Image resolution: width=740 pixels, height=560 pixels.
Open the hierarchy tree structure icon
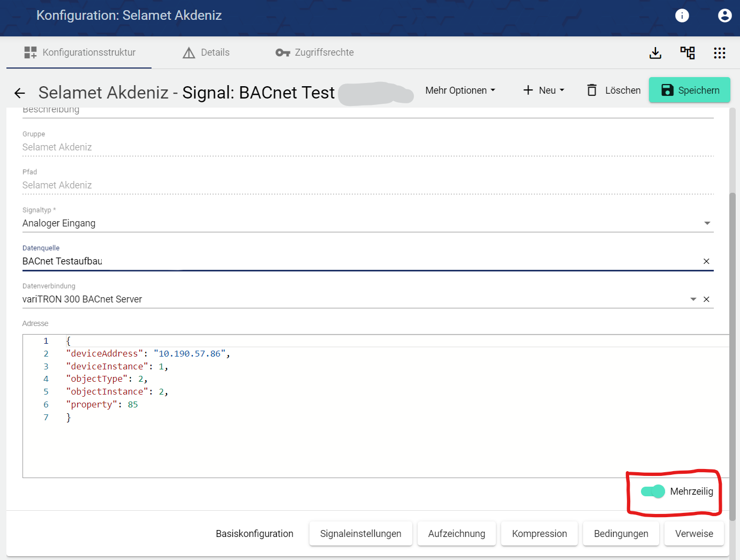pyautogui.click(x=688, y=52)
